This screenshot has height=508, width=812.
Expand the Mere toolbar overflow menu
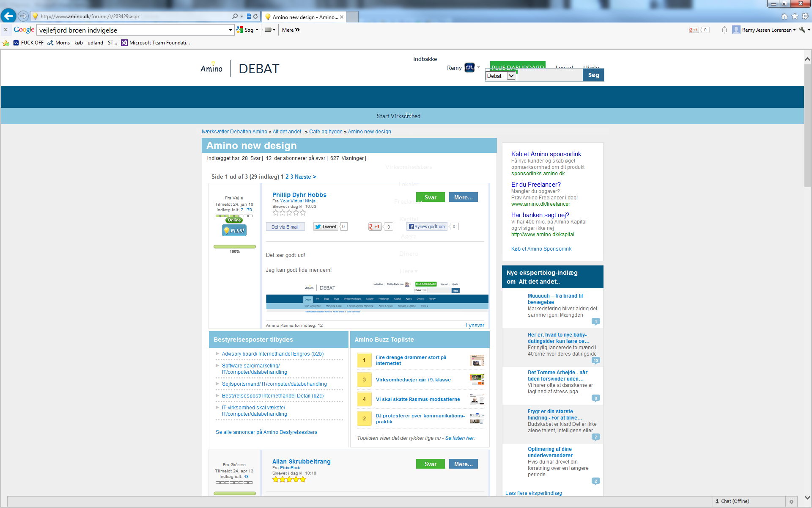click(291, 30)
